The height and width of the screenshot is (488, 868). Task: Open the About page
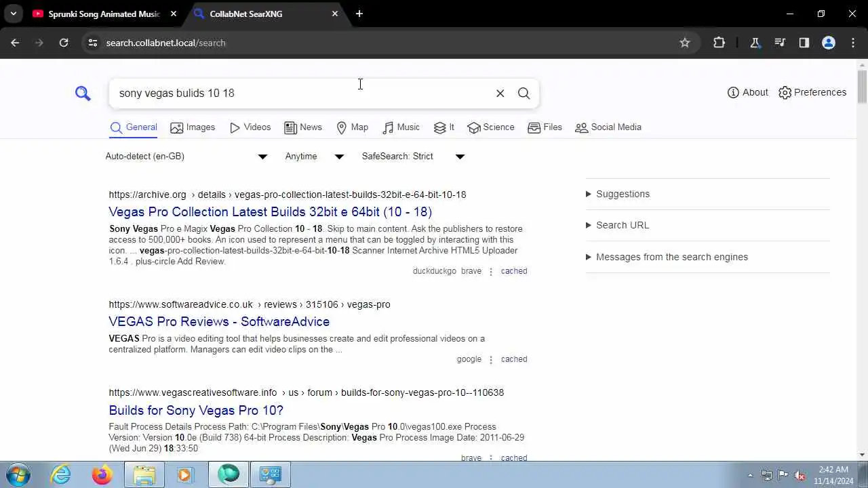(x=747, y=92)
